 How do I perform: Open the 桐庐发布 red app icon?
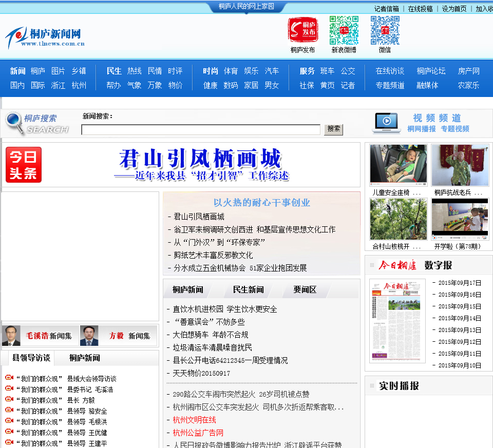[303, 30]
